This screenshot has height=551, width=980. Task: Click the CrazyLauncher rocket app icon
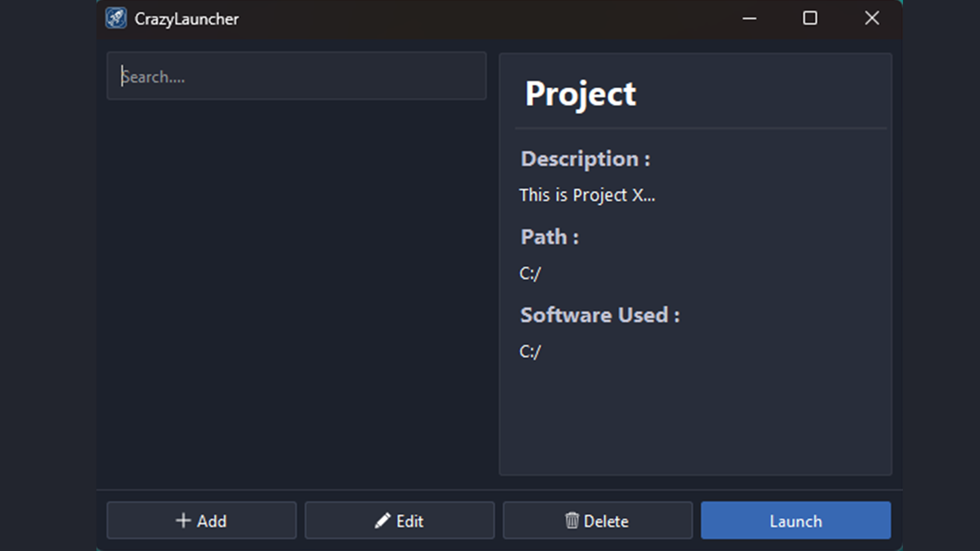(x=116, y=18)
